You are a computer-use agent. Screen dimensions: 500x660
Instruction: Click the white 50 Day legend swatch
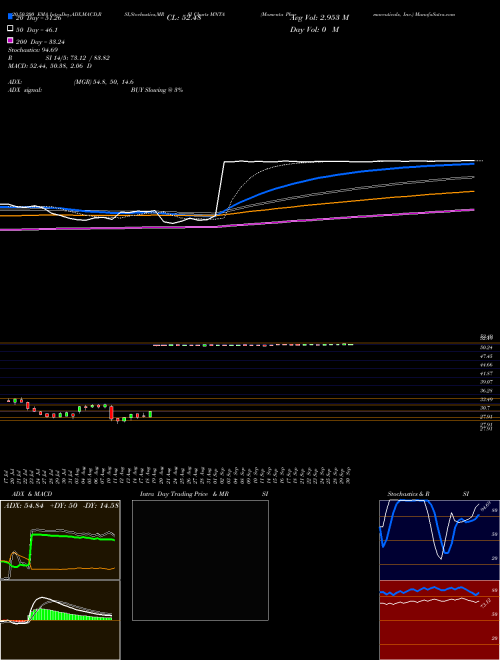tap(10, 29)
